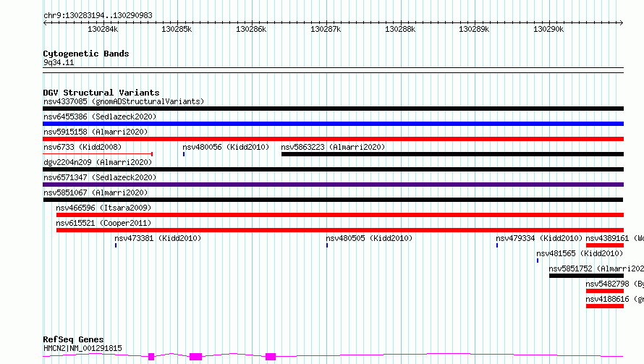
Task: Open the nsv4188616 label
Action: [615, 299]
